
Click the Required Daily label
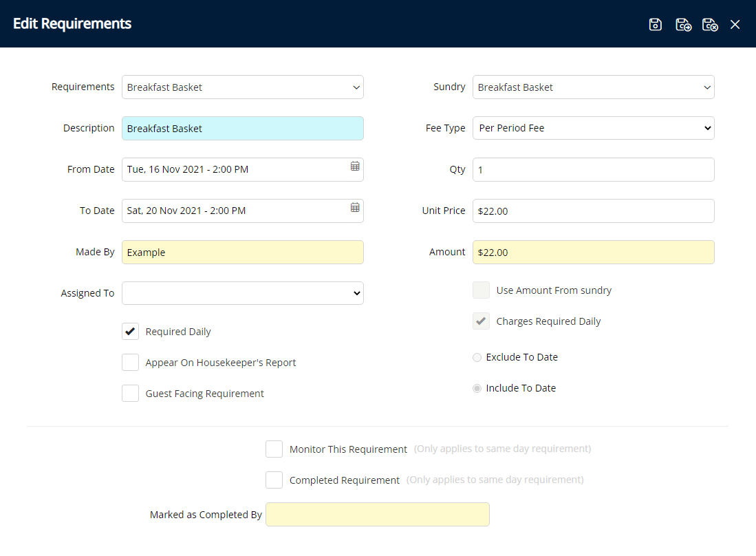click(178, 332)
